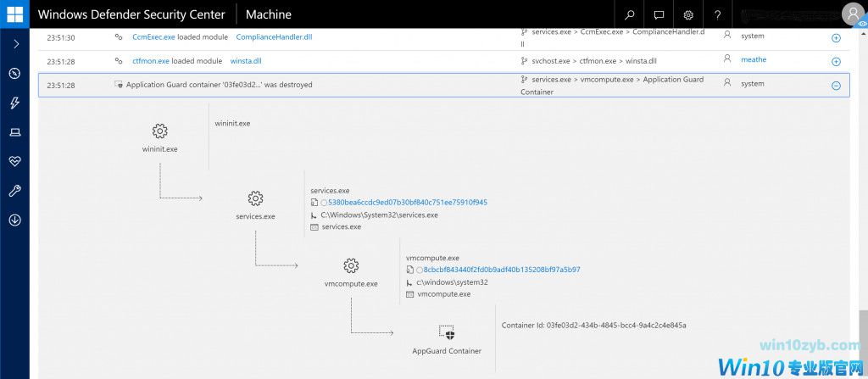The image size is (868, 379).
Task: Open the ComplianceHandler.dll module link
Action: point(274,37)
